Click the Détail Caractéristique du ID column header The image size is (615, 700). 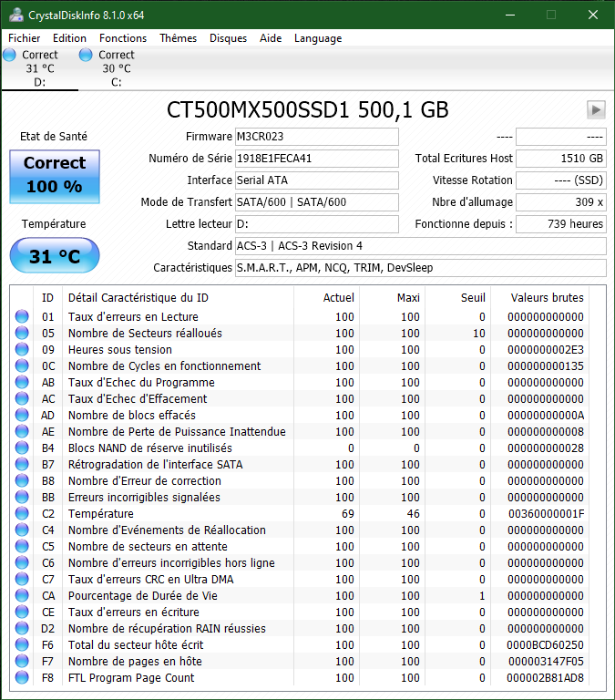click(178, 298)
